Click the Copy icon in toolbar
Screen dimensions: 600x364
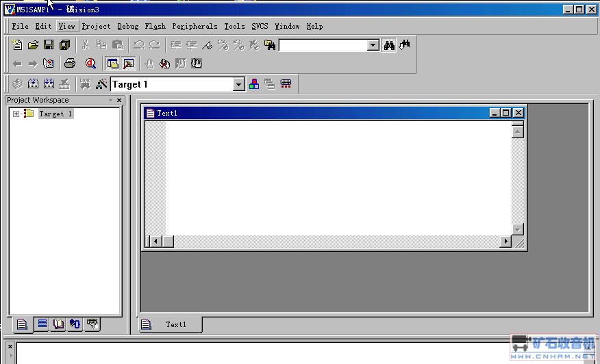tap(101, 44)
